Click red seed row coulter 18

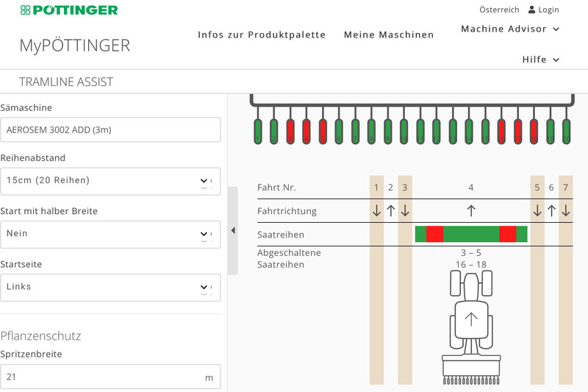click(x=534, y=131)
